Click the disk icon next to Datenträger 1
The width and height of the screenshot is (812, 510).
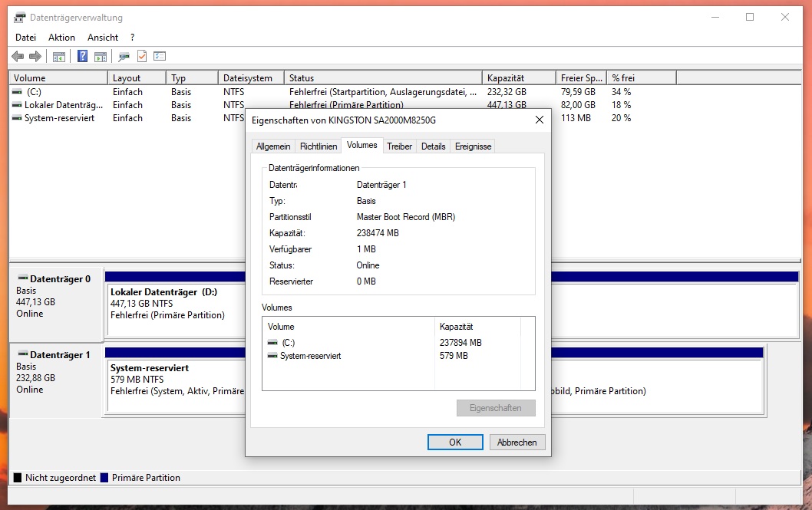(23, 354)
